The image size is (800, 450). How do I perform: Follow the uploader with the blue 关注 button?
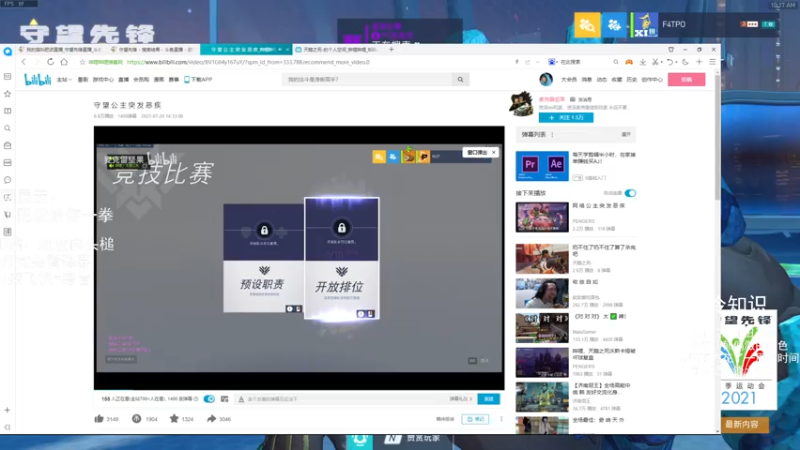click(x=566, y=117)
